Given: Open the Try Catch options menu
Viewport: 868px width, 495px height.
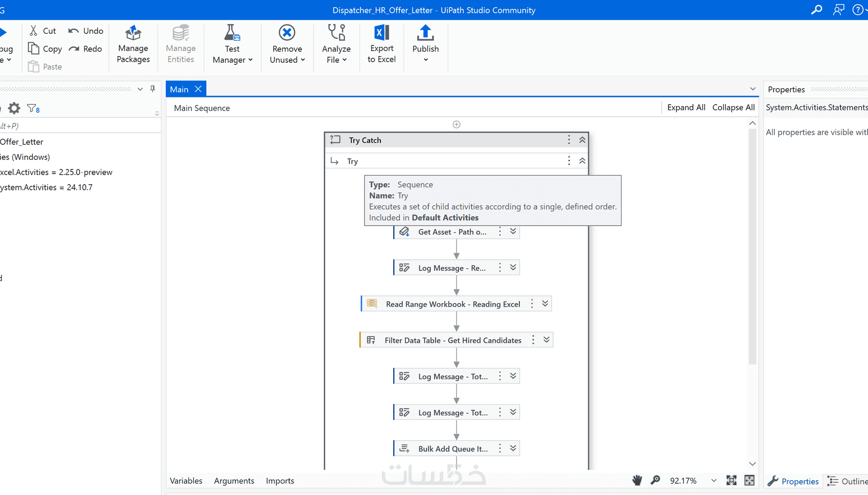Looking at the screenshot, I should (569, 140).
